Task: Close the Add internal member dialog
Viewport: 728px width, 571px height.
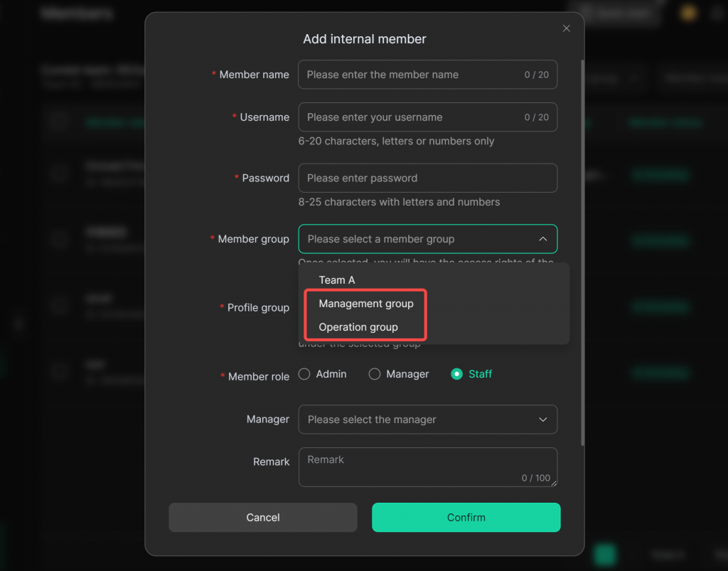Action: click(567, 28)
